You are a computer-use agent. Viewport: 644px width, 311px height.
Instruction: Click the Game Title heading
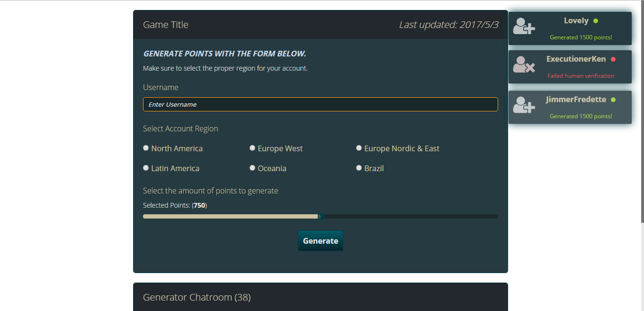[166, 25]
